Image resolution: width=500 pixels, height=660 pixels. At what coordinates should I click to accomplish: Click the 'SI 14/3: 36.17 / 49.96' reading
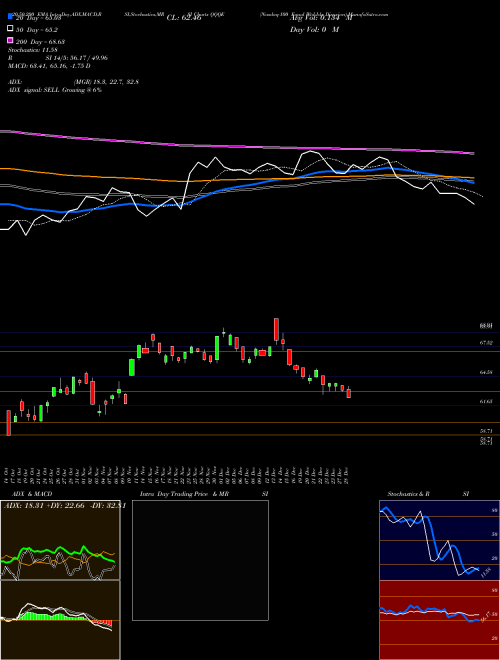pos(77,58)
